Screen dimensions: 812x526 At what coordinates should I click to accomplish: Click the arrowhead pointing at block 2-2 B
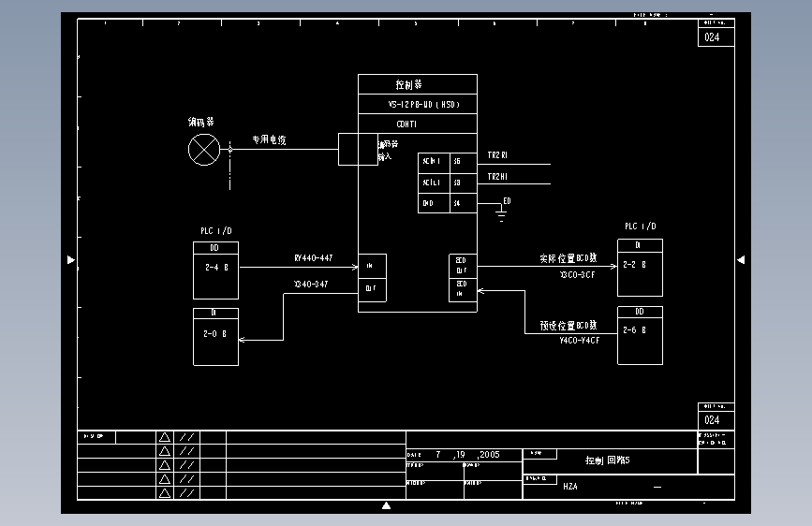(x=614, y=266)
